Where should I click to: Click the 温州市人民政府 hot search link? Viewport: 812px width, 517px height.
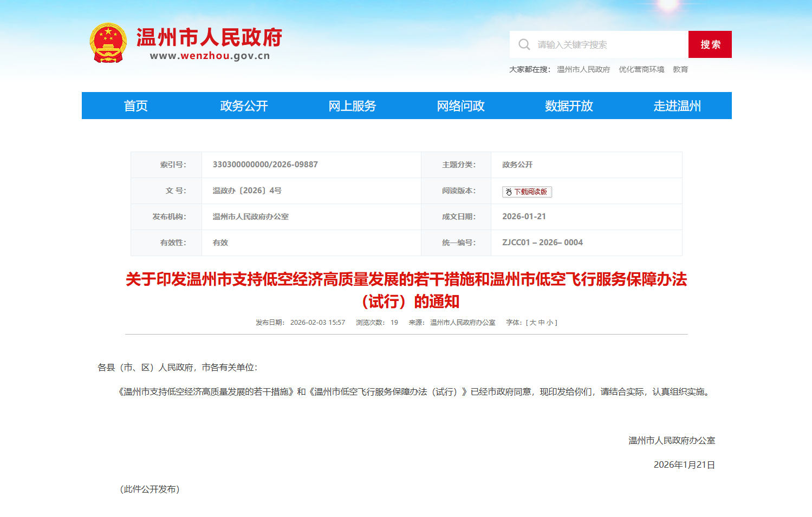coord(582,69)
